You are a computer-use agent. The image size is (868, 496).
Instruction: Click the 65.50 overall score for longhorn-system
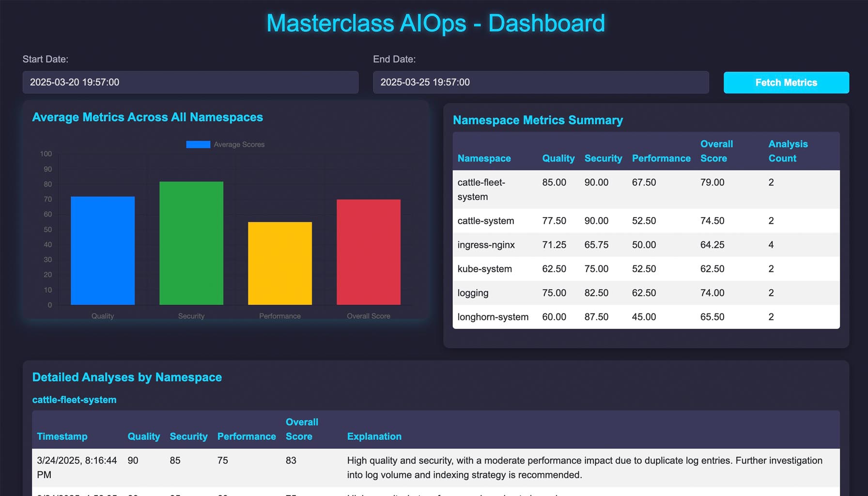coord(712,317)
